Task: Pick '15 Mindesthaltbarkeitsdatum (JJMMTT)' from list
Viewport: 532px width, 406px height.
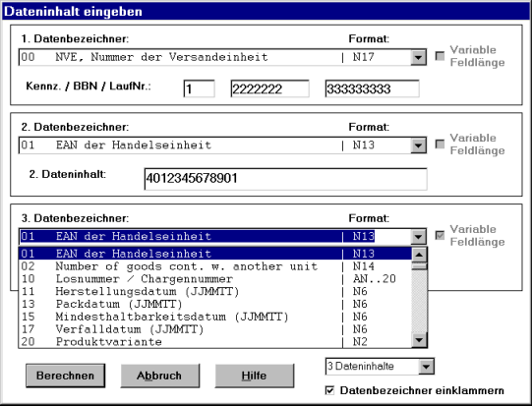Action: [x=215, y=317]
